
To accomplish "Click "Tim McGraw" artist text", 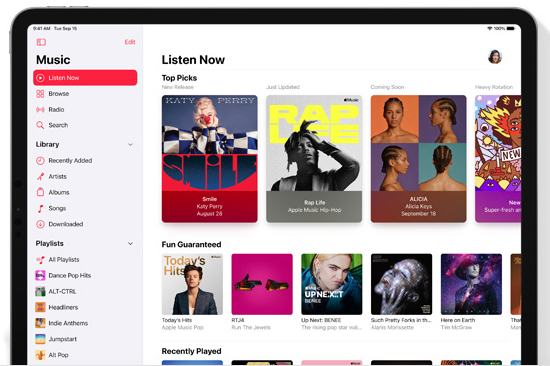I will pos(456,327).
